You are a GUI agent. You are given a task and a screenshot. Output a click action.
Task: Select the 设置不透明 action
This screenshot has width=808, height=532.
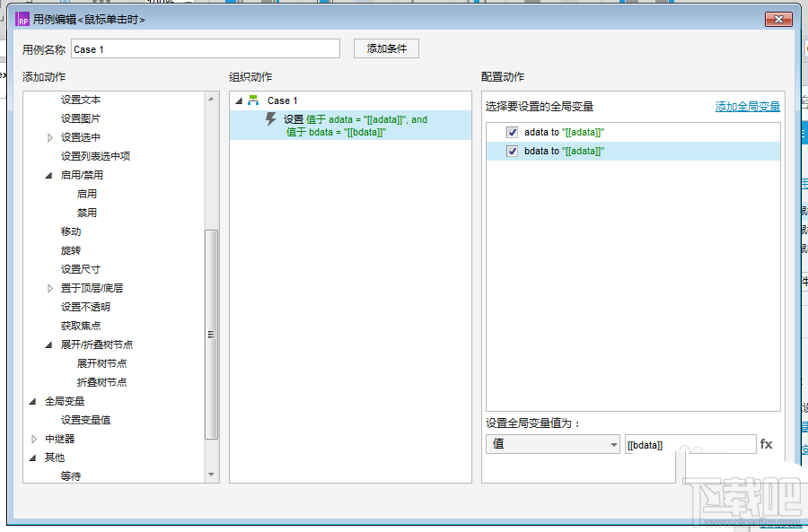(85, 307)
